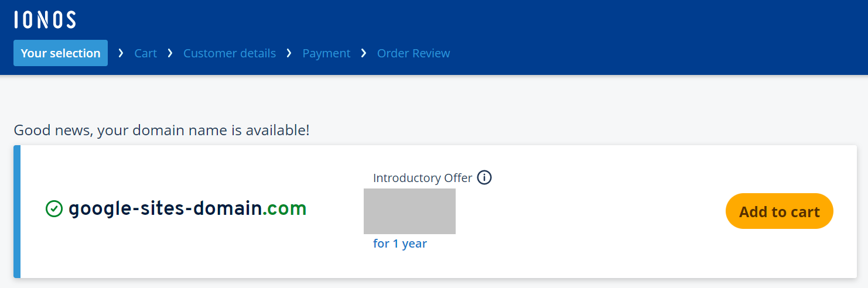Open the Order Review step
Screen dimensions: 868x288
click(414, 53)
